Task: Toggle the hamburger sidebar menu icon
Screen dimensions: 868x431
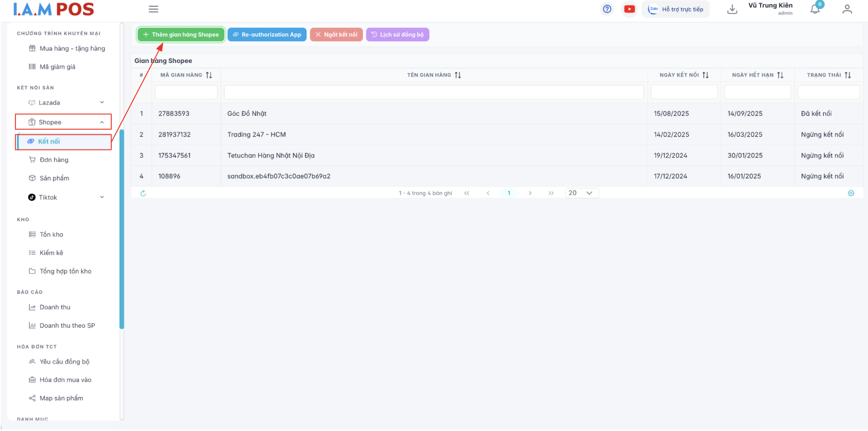Action: (x=154, y=9)
